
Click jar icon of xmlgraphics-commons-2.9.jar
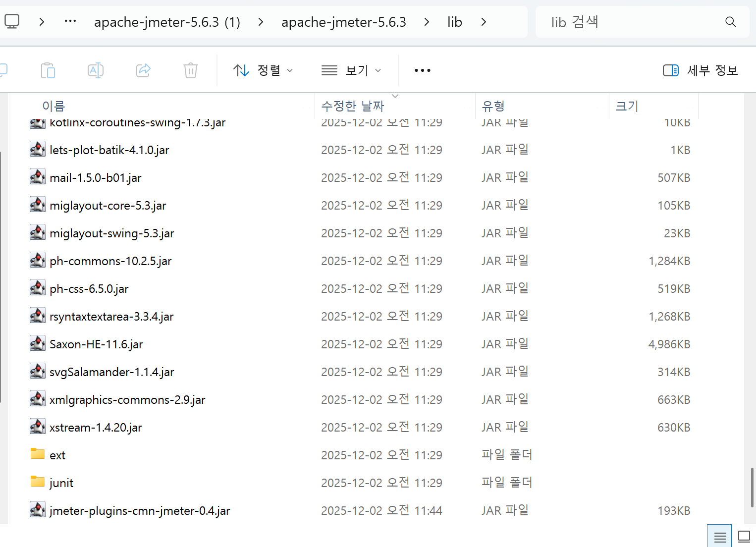38,399
